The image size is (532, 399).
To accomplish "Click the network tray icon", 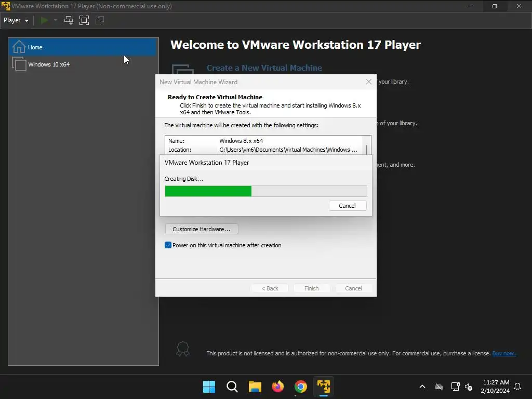I will click(455, 387).
